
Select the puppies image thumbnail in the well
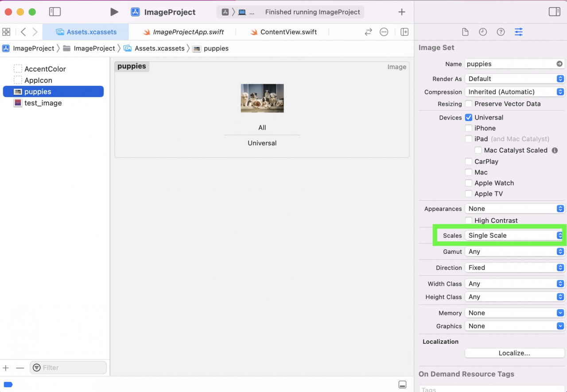click(262, 98)
